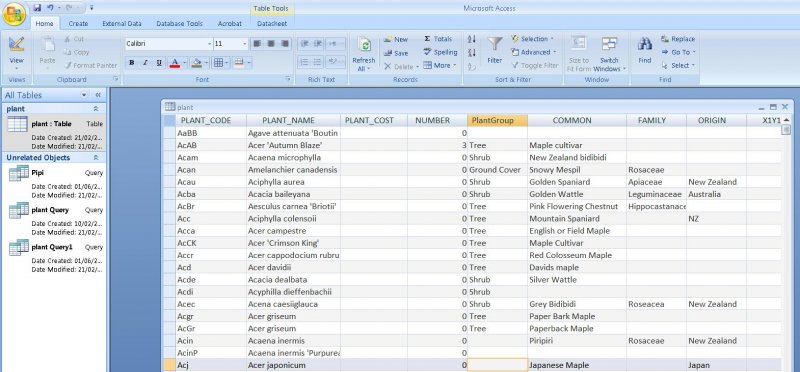The height and width of the screenshot is (372, 800).
Task: Switch to the Home tab
Action: pyautogui.click(x=44, y=23)
